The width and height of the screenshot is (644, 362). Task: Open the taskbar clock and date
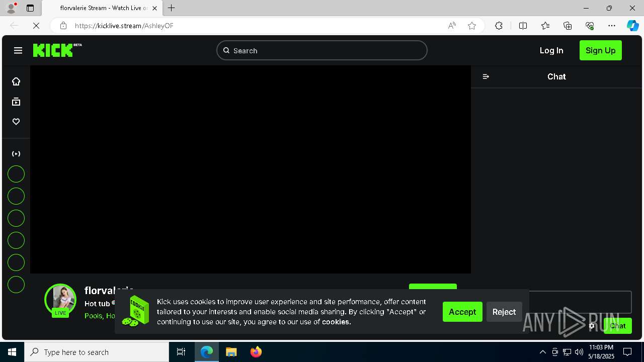601,352
